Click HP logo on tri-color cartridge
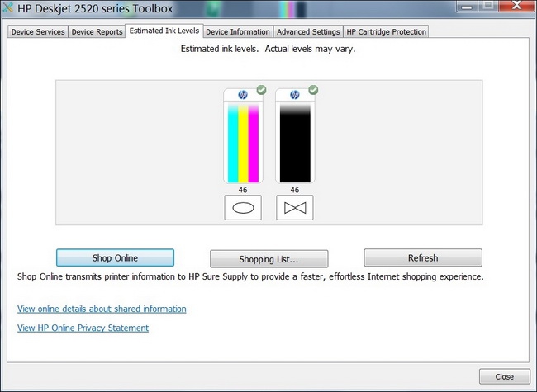This screenshot has width=537, height=392. click(243, 95)
